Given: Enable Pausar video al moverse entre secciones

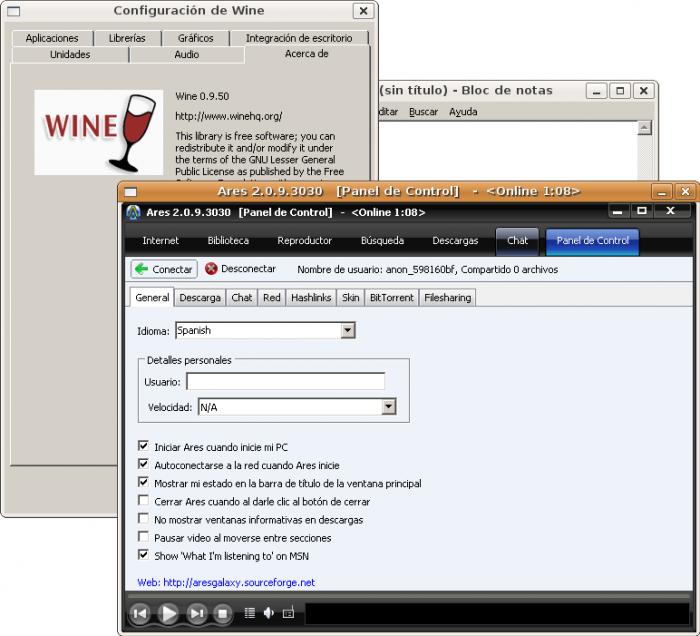Looking at the screenshot, I should point(144,537).
